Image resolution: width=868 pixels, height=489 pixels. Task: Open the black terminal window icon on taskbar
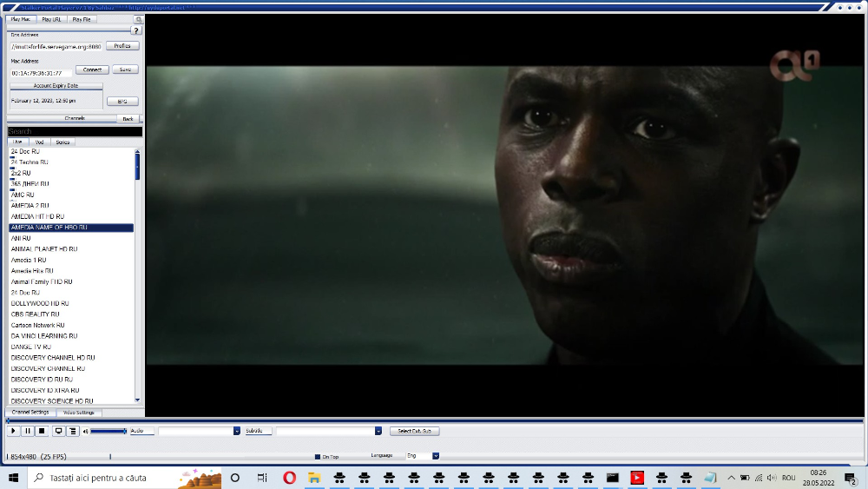612,478
